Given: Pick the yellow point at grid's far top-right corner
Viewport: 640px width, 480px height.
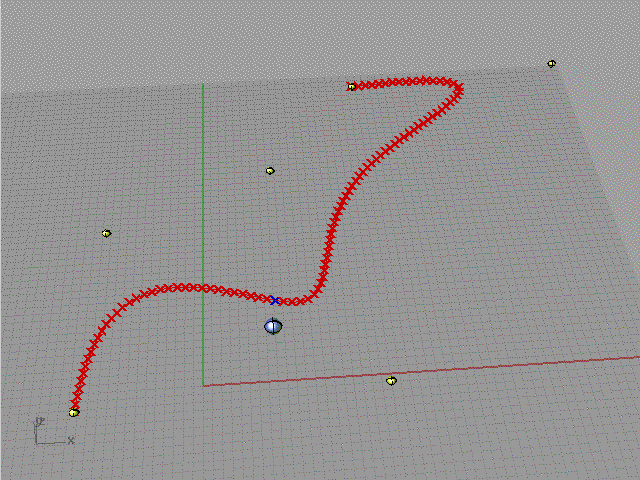Looking at the screenshot, I should (551, 63).
